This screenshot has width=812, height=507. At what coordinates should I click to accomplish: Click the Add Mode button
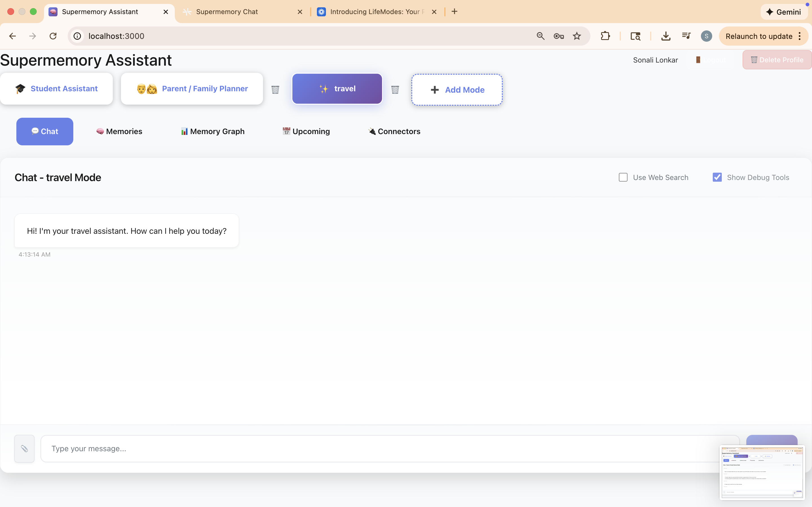[x=457, y=90]
